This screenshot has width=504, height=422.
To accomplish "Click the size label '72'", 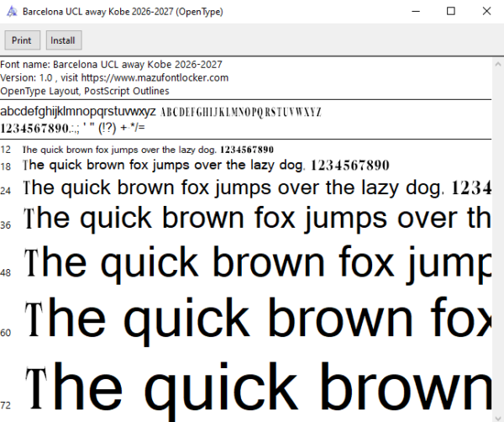I will coord(6,405).
